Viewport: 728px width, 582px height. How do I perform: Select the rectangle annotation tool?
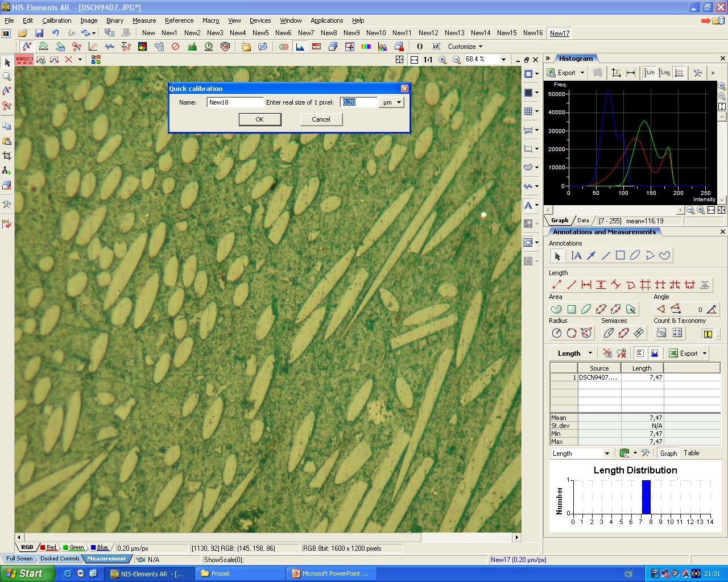tap(621, 256)
